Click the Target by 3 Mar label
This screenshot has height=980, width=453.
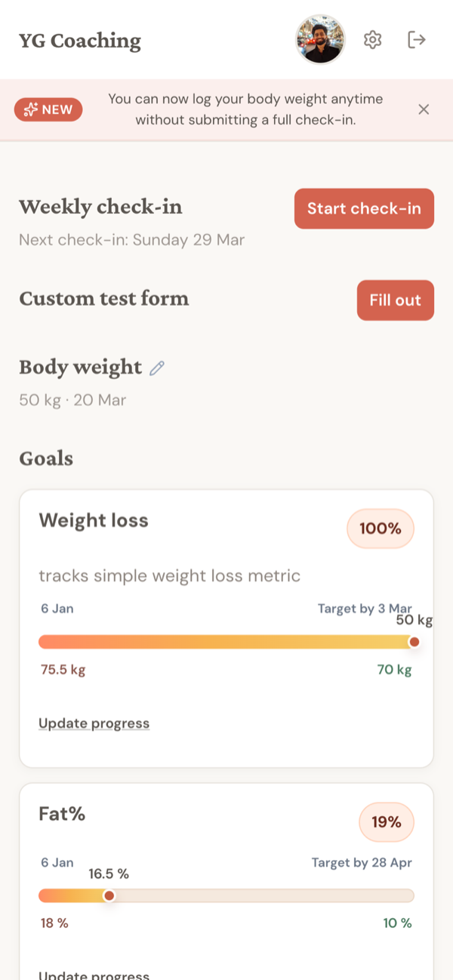point(365,609)
